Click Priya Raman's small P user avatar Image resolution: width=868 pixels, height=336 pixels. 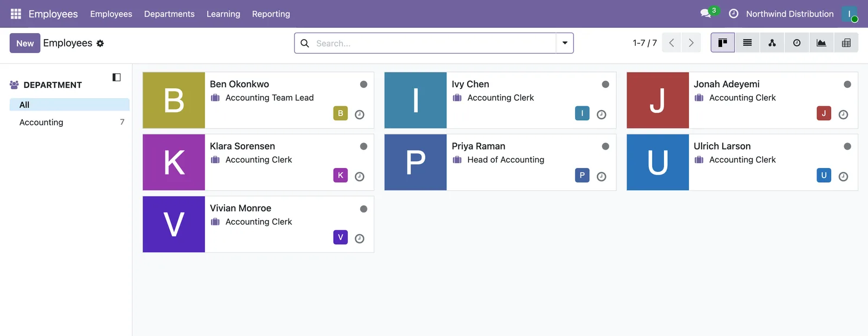coord(583,175)
